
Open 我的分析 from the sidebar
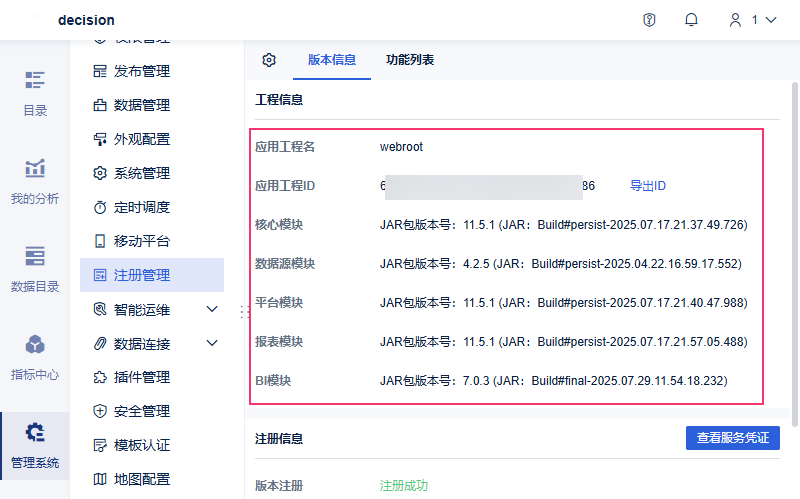[x=35, y=182]
